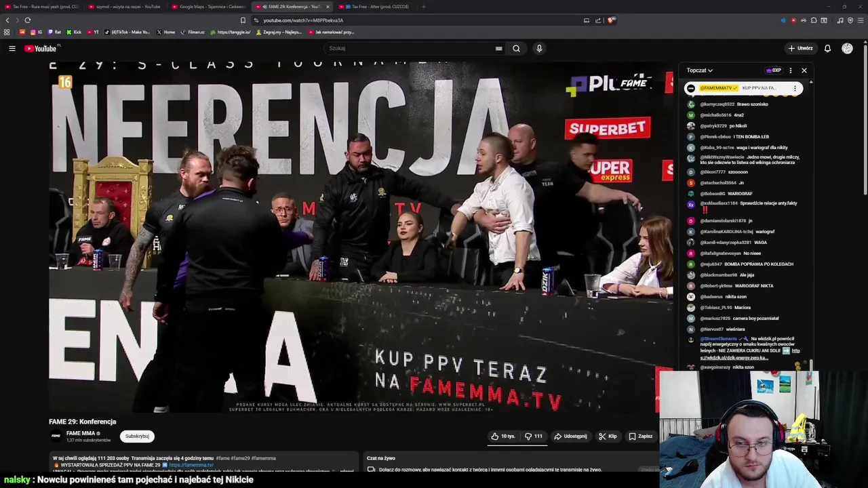This screenshot has width=868, height=488.
Task: Switch to szymol - wizyta na raszei tab
Action: click(x=123, y=7)
